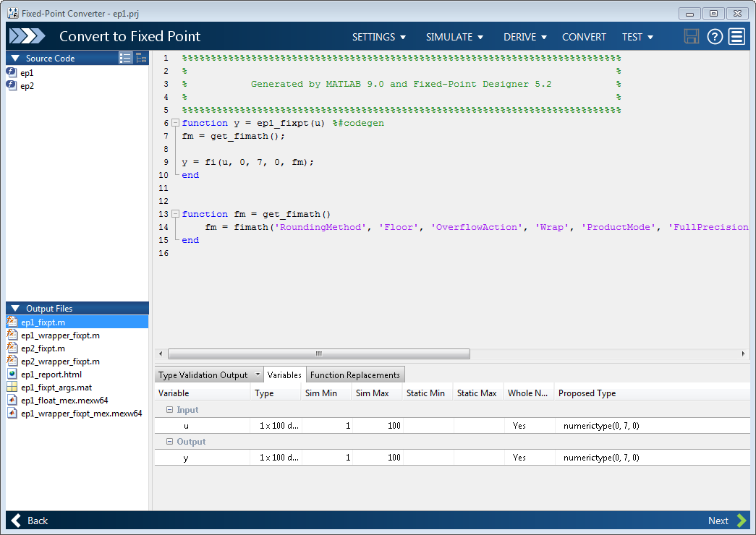Viewport: 756px width, 535px height.
Task: Collapse the Output variables group
Action: click(x=170, y=442)
